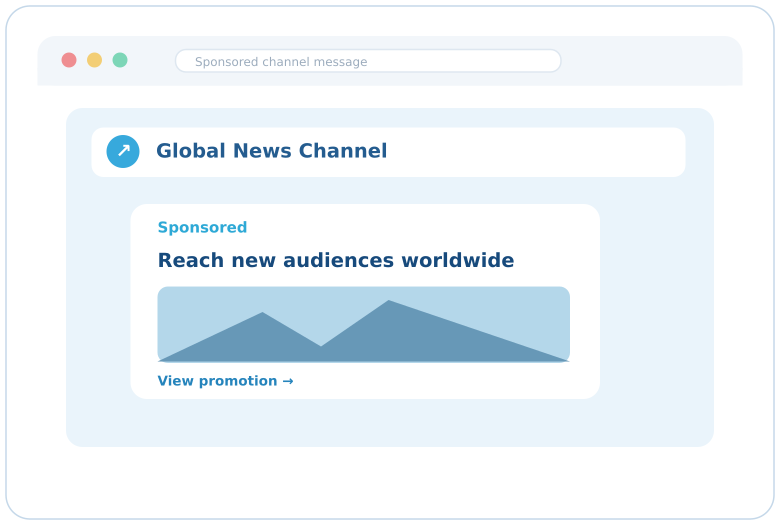Screen dimensions: 780x525
Task: Click the smaller left mountain peak
Action: pos(262,317)
